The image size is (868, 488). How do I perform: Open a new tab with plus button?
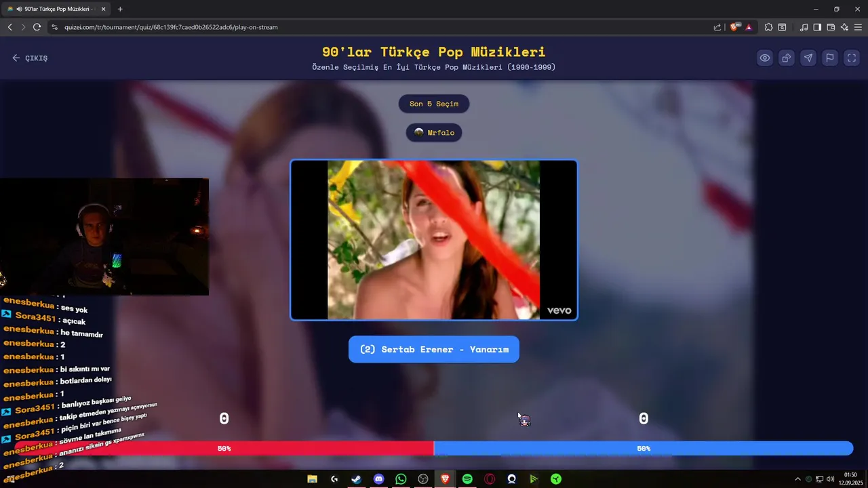coord(120,9)
